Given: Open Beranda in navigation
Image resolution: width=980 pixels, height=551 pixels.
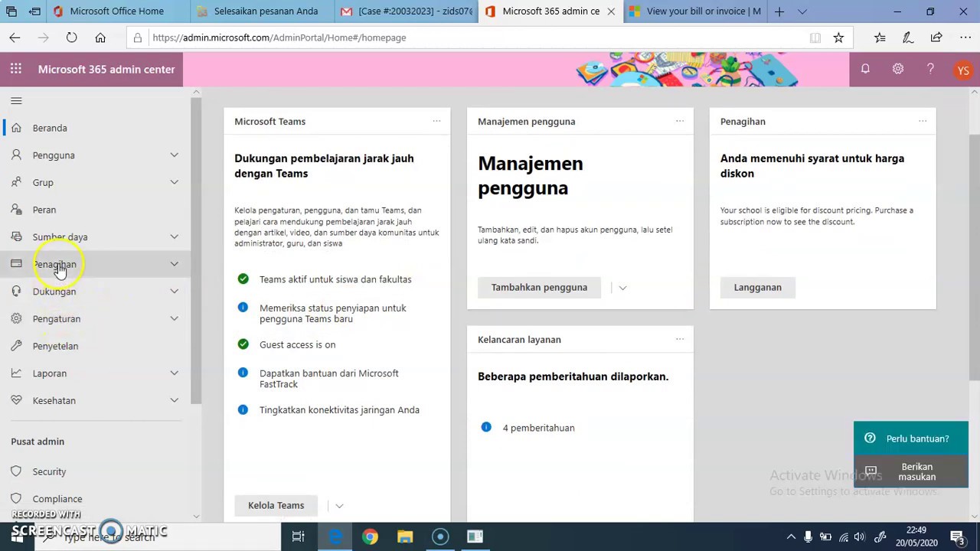Looking at the screenshot, I should click(50, 128).
